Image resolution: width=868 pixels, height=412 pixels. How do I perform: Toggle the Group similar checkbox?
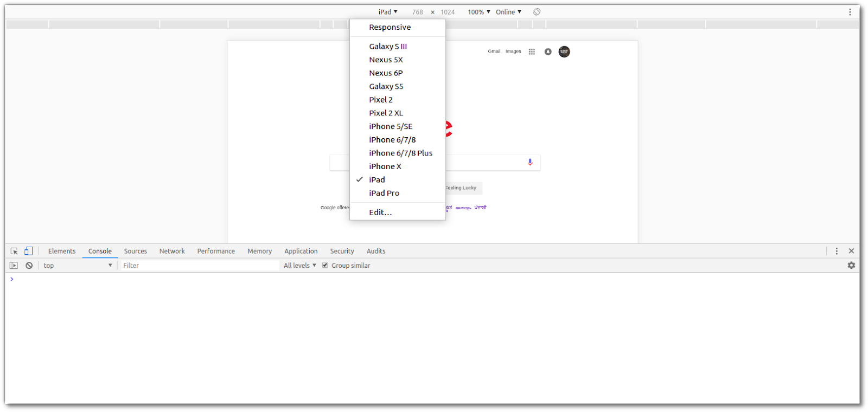[325, 265]
